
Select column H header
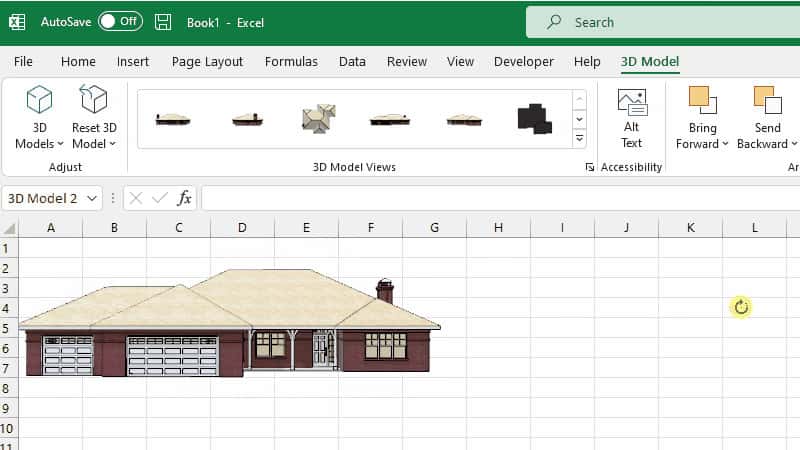pos(498,228)
